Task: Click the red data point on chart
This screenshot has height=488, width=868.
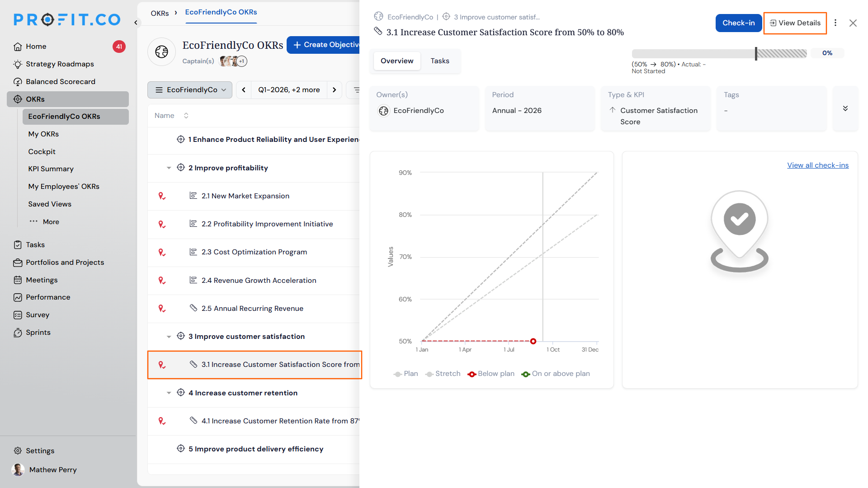Action: click(533, 341)
